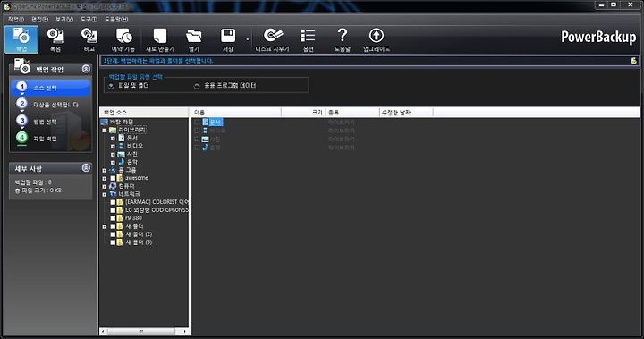Image resolution: width=644 pixels, height=339 pixels.
Task: Open the 편집 menu
Action: click(40, 20)
